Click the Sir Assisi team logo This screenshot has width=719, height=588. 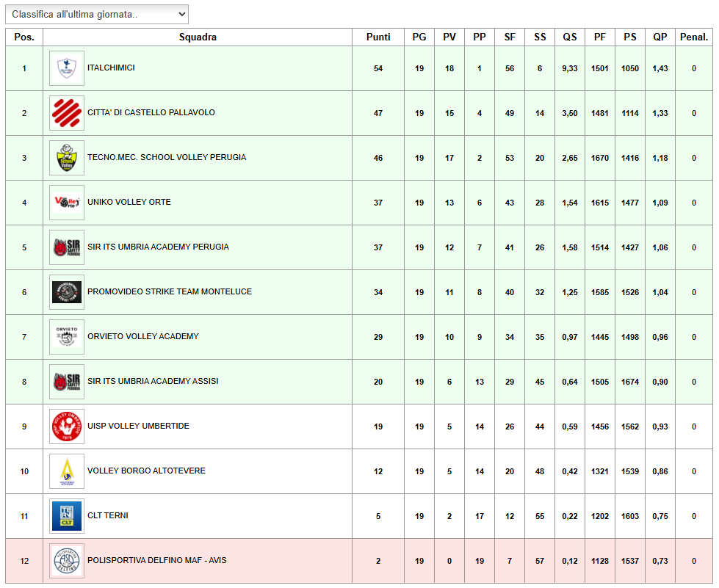[67, 382]
